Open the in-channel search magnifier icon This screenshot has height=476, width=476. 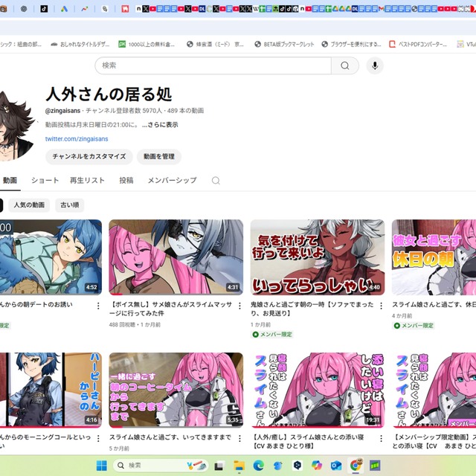(216, 181)
